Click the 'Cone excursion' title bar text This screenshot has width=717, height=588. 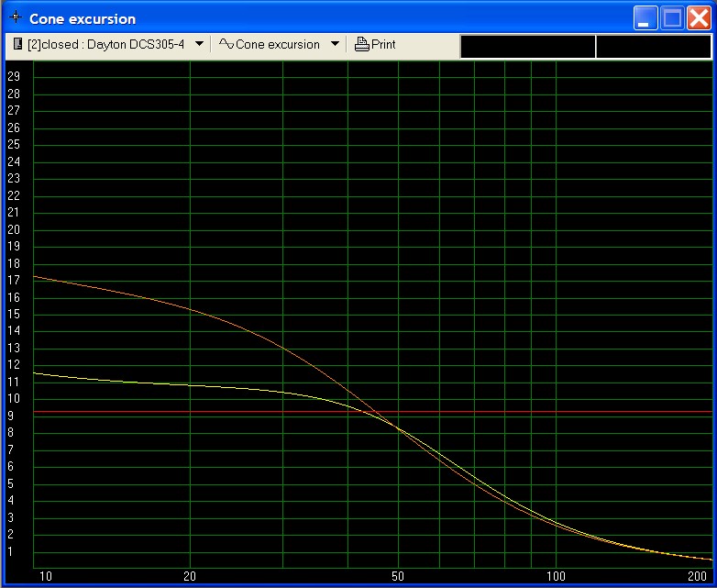click(x=83, y=18)
